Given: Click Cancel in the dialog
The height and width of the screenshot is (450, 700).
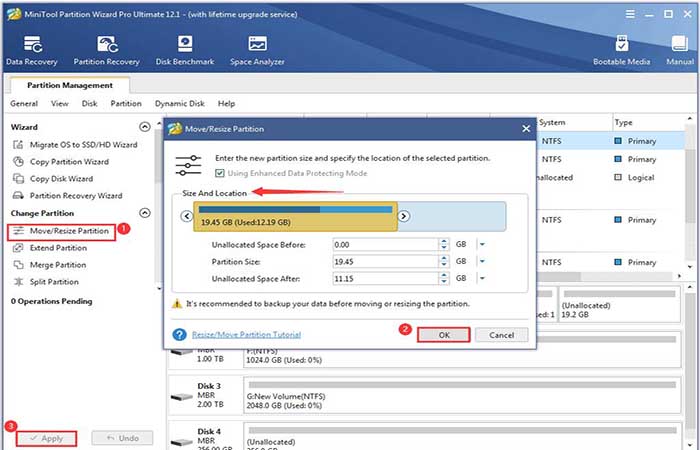Looking at the screenshot, I should 501,335.
